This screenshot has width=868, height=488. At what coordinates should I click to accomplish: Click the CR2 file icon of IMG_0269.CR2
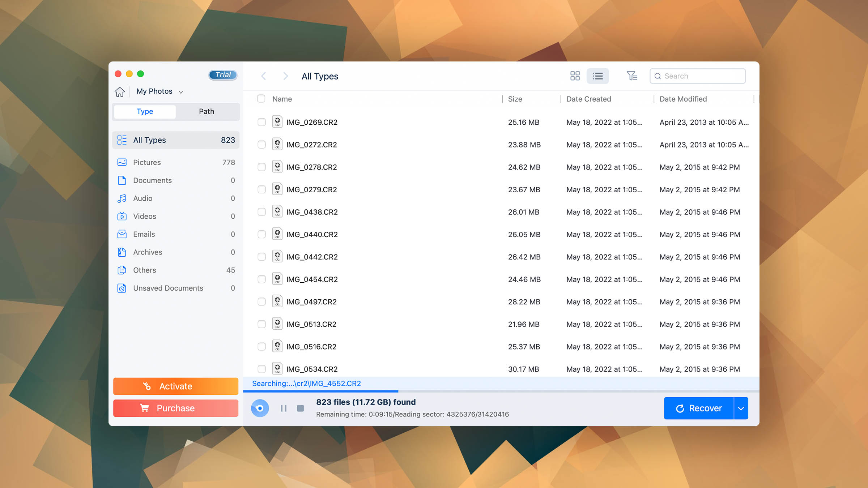[277, 122]
